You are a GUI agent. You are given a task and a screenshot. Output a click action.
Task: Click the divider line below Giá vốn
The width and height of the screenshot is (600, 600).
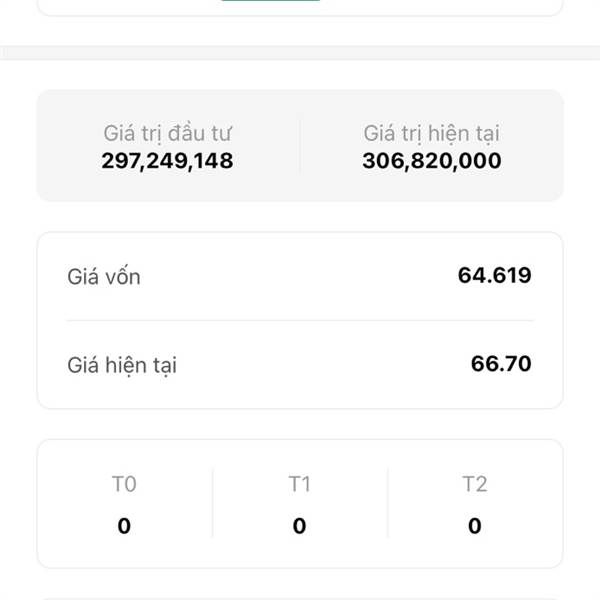pyautogui.click(x=300, y=321)
